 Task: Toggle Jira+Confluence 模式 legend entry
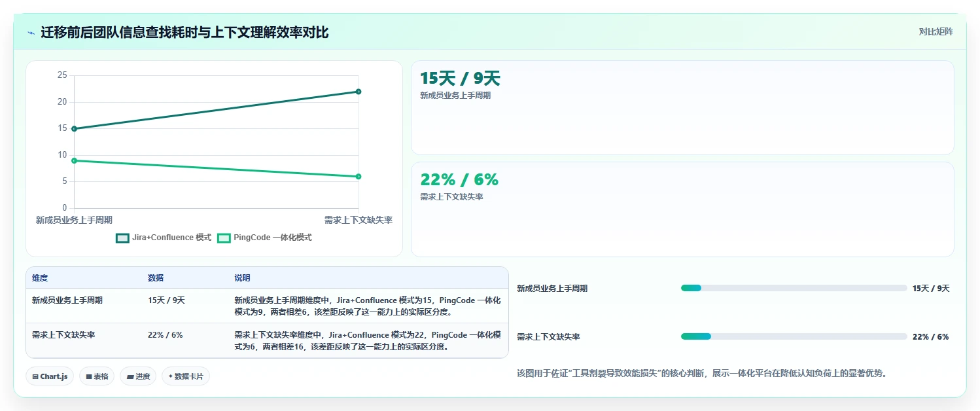click(x=164, y=238)
